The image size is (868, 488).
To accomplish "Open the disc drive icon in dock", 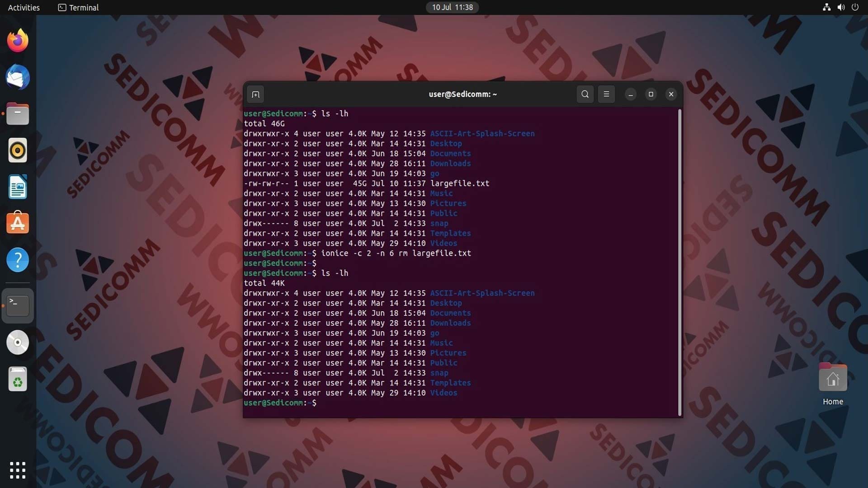I will [x=18, y=343].
